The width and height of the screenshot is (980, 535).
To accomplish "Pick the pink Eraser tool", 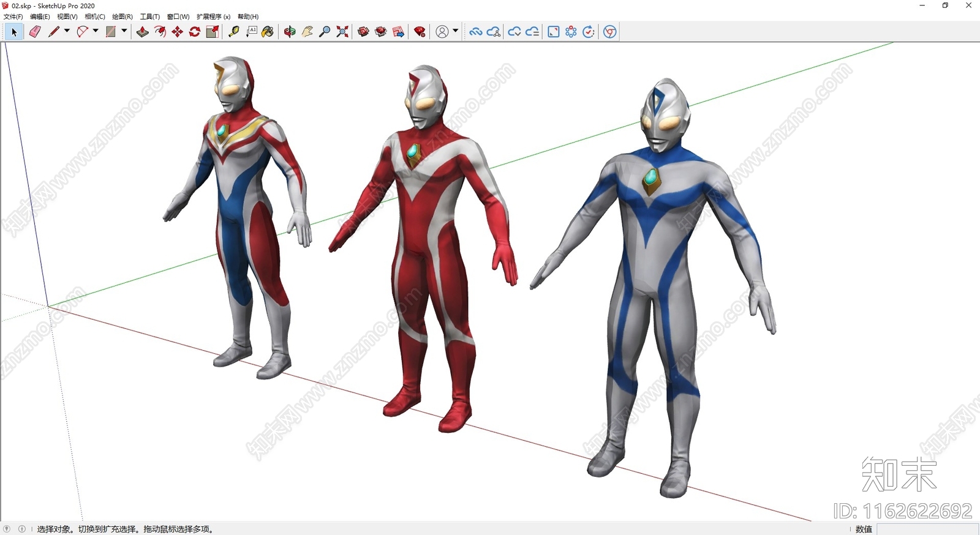I will 35,32.
